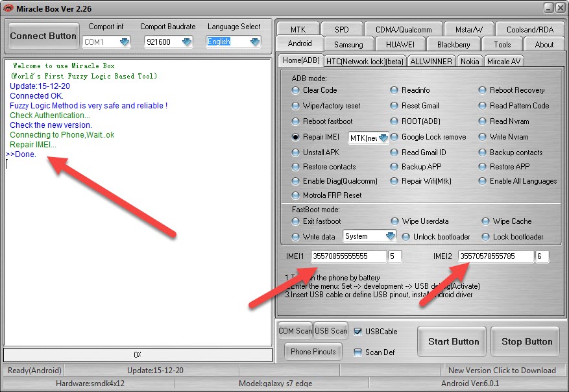Select the Restore contacts option
The image size is (569, 392).
[296, 167]
